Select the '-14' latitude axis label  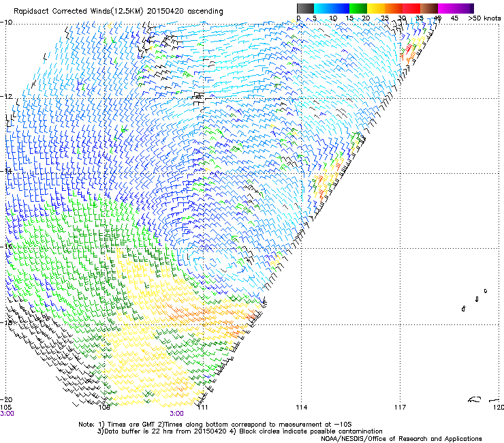pyautogui.click(x=6, y=171)
